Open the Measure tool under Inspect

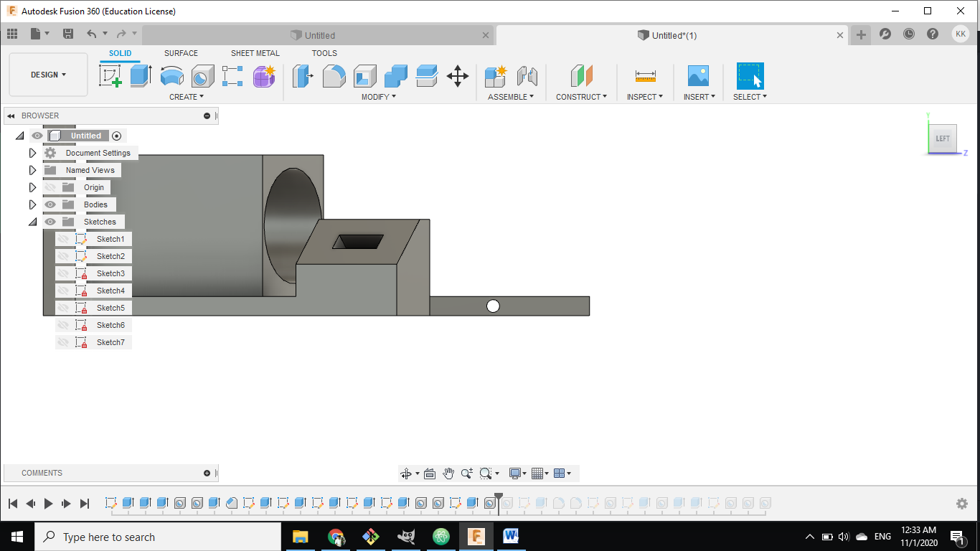pos(645,75)
